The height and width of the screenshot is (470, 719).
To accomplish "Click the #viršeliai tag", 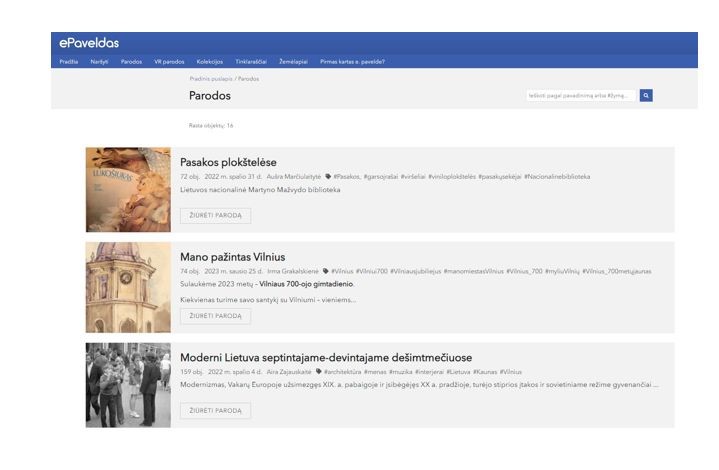I will point(413,177).
